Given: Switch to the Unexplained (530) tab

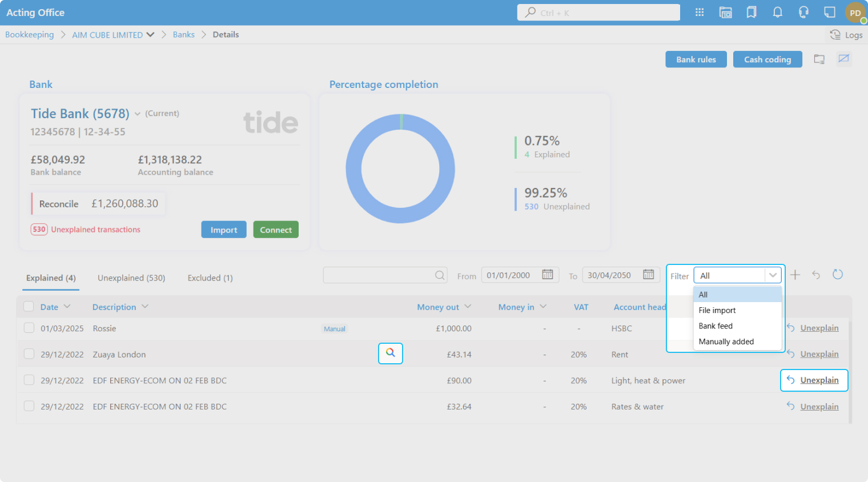Looking at the screenshot, I should (x=131, y=278).
